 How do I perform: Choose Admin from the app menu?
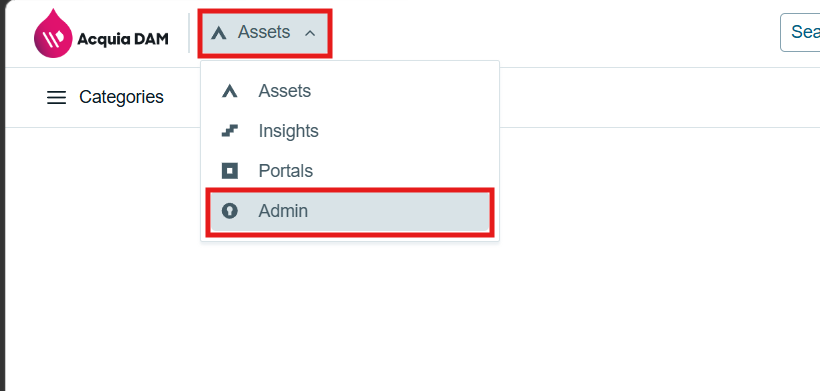[283, 211]
